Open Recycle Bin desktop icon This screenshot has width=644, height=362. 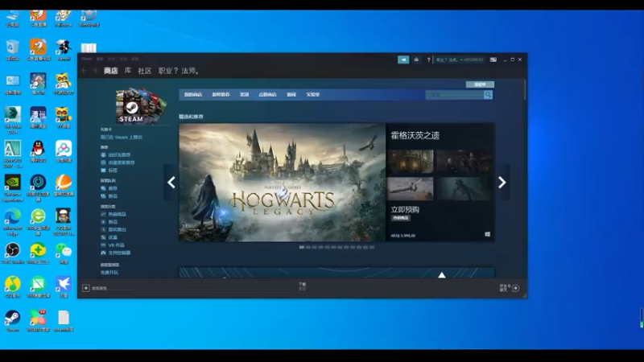(x=13, y=50)
